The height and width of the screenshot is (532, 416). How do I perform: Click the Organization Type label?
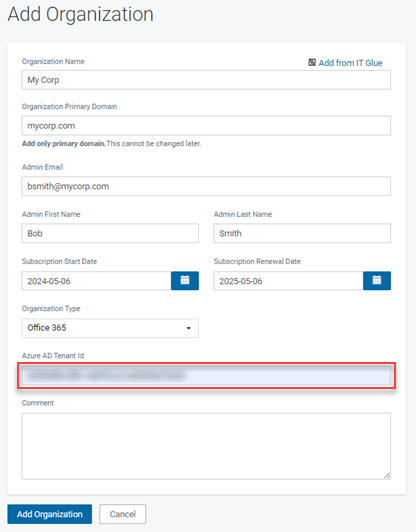pyautogui.click(x=51, y=308)
